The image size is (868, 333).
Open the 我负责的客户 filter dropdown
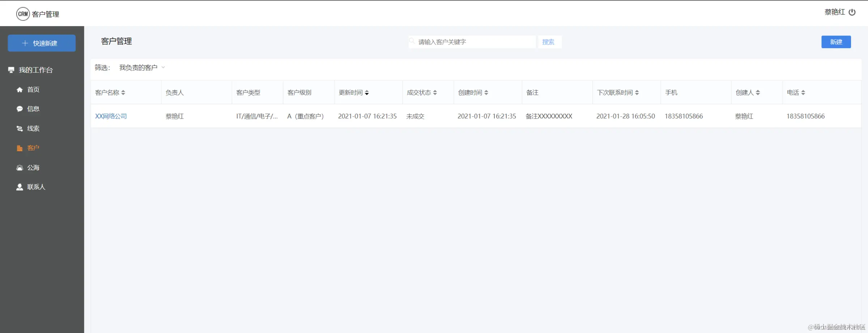pos(142,68)
